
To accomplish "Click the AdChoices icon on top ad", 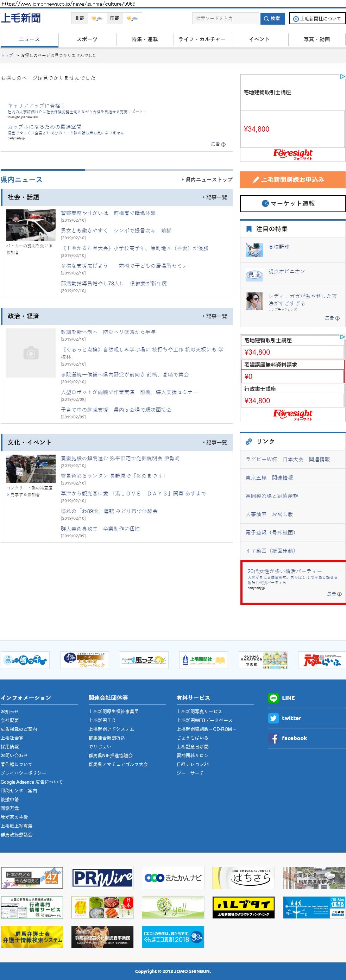I will pyautogui.click(x=342, y=76).
